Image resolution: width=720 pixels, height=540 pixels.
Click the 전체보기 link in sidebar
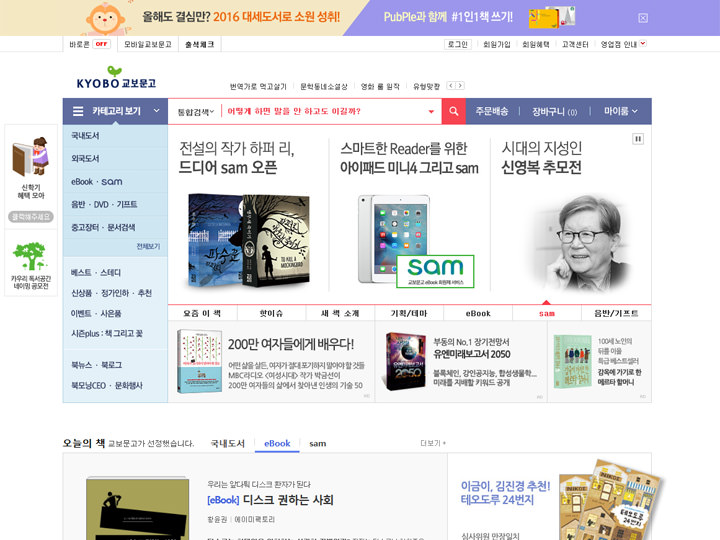click(148, 246)
